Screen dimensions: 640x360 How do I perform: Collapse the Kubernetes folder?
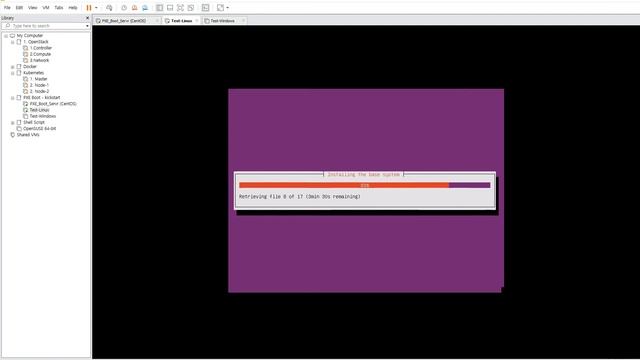[x=13, y=73]
